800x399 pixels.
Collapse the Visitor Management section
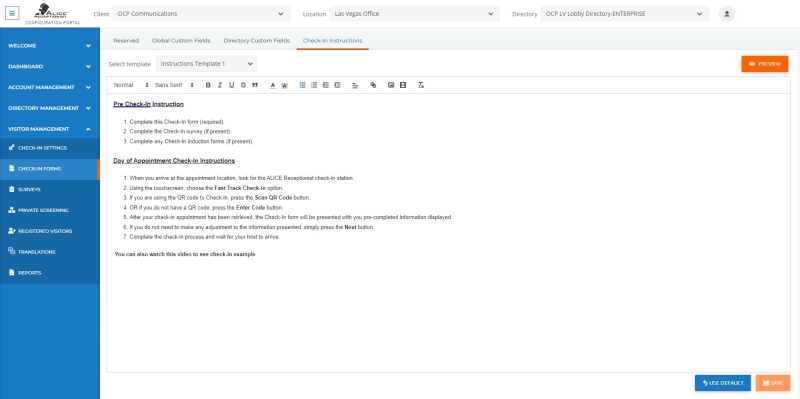(x=49, y=129)
